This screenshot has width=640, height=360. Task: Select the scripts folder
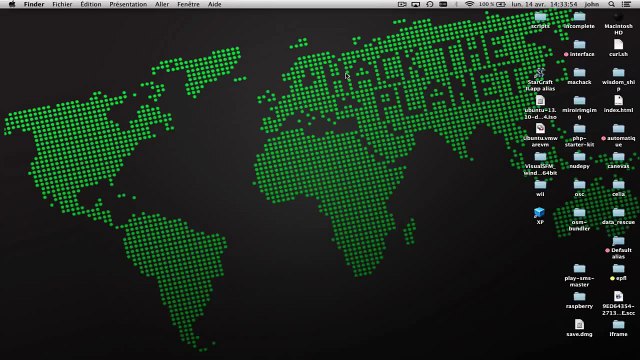tap(540, 16)
